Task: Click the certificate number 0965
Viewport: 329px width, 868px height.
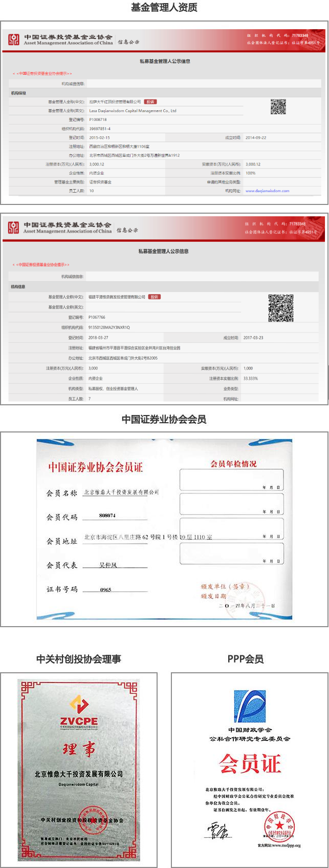Action: click(106, 589)
